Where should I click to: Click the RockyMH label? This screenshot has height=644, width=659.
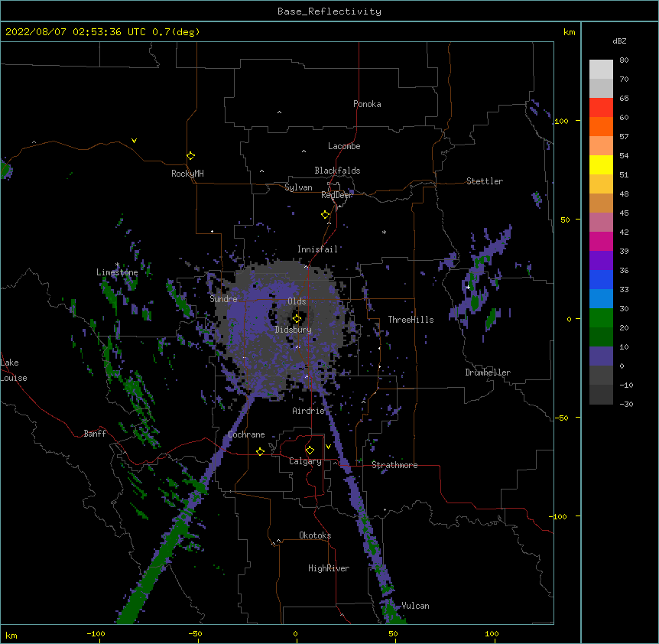coord(187,174)
